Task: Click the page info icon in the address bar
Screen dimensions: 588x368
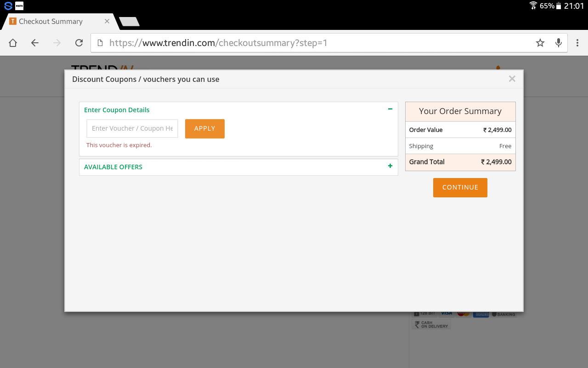Action: pos(100,43)
